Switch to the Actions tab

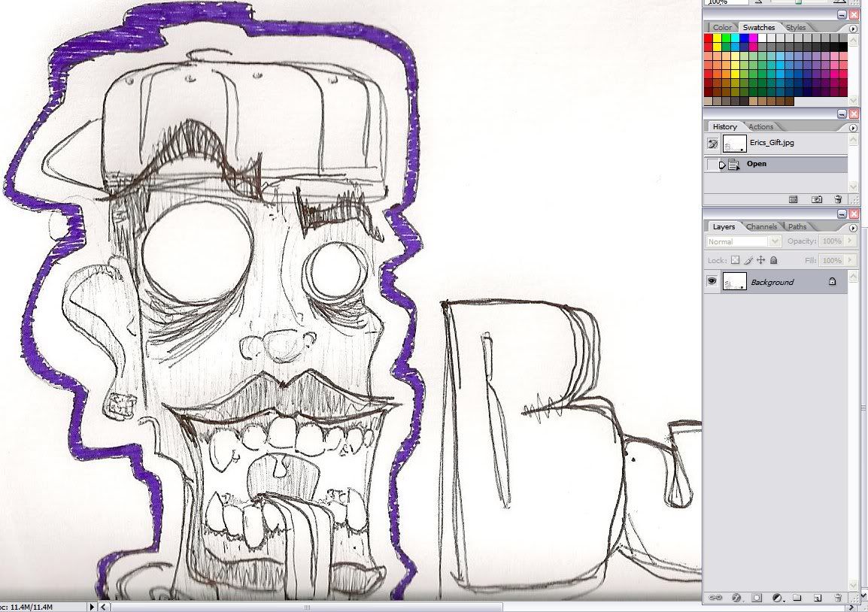(x=760, y=127)
